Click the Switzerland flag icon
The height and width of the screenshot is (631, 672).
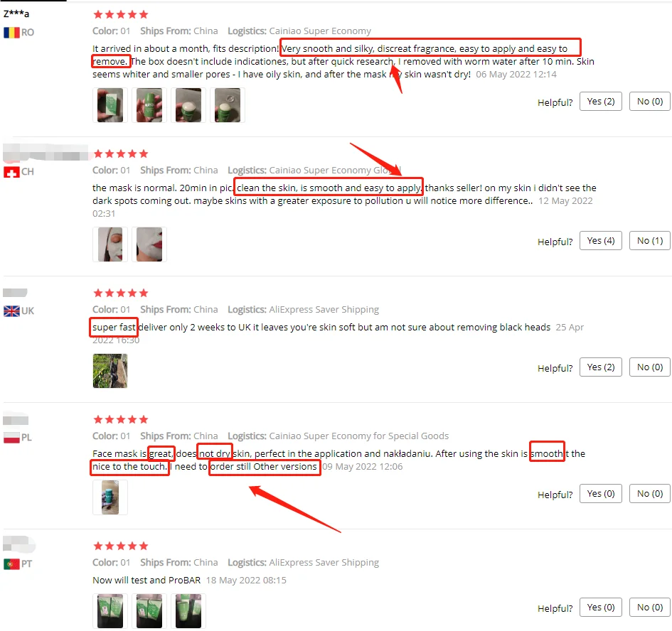tap(11, 172)
